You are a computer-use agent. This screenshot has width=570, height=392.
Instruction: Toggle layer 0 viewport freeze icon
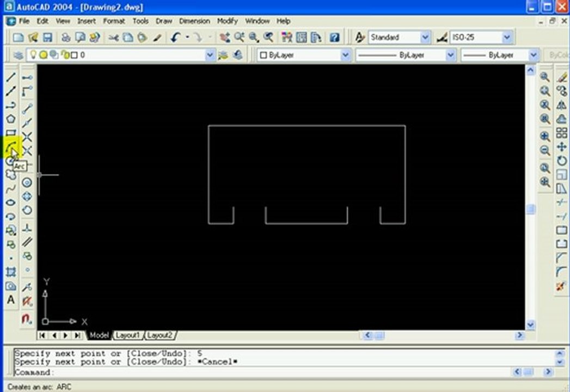coord(54,55)
